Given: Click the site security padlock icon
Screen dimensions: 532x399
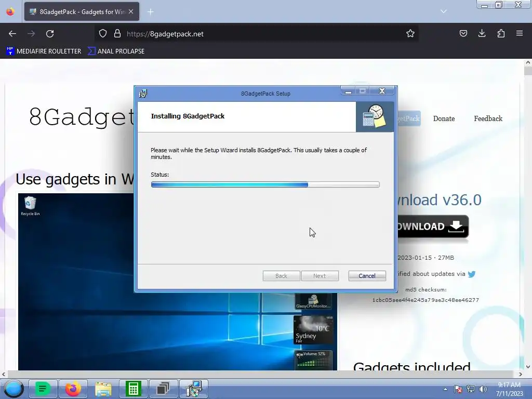Looking at the screenshot, I should 117,34.
